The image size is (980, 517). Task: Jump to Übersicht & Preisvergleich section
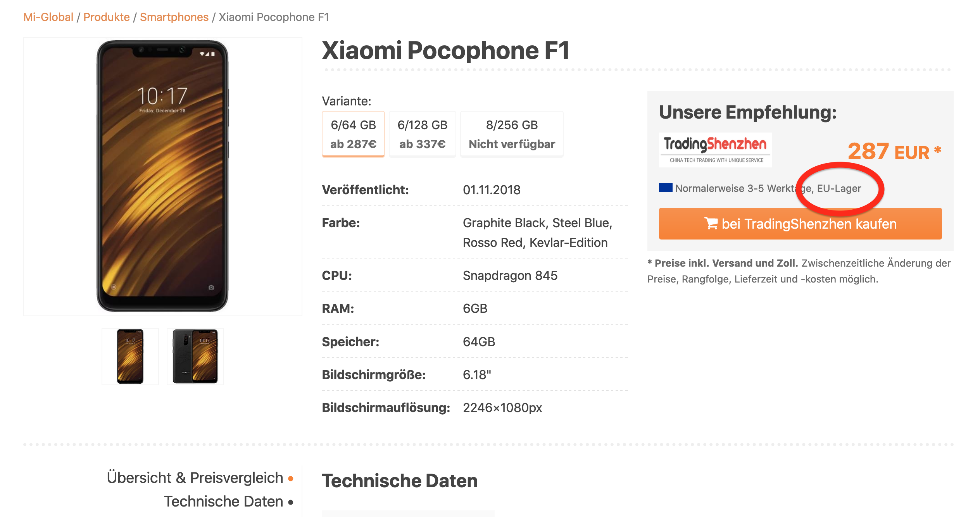pos(195,477)
